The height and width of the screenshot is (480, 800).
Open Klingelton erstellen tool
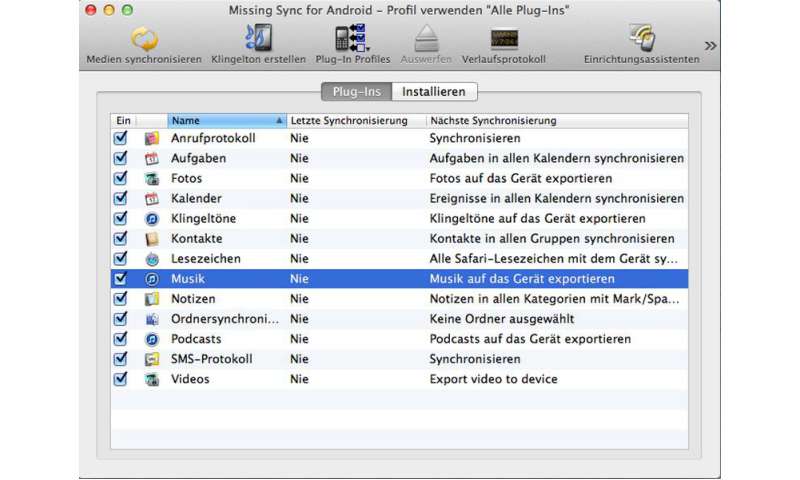point(259,38)
